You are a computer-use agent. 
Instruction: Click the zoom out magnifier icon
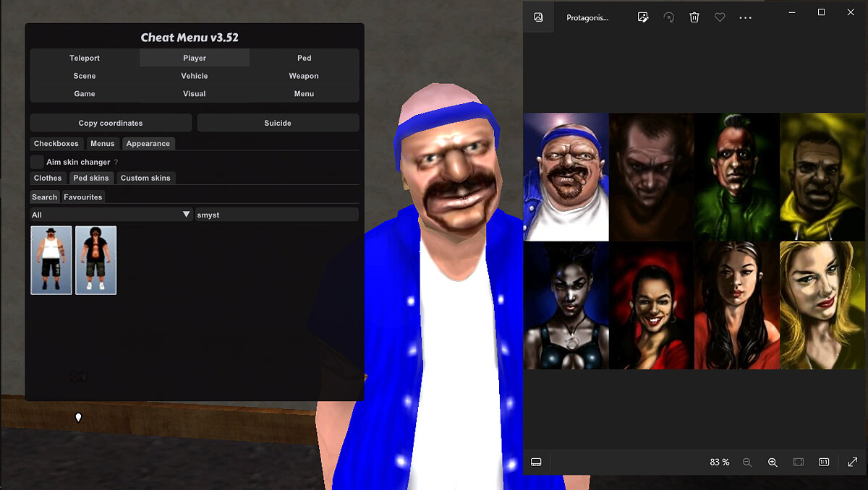(x=747, y=463)
